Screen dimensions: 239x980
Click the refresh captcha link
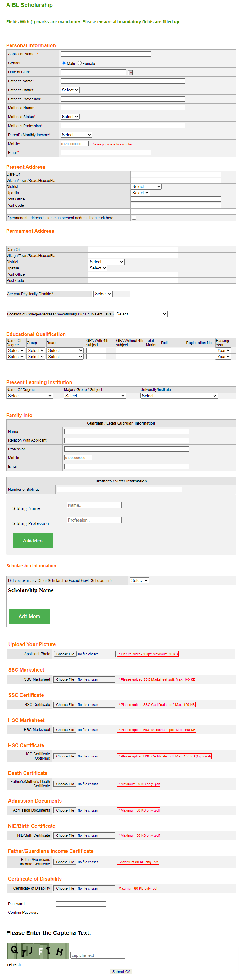14,965
